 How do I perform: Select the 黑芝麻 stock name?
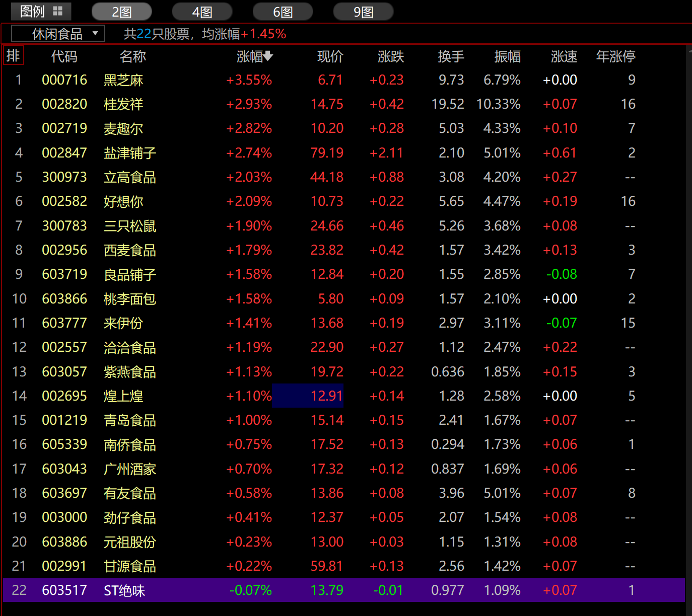coord(123,80)
